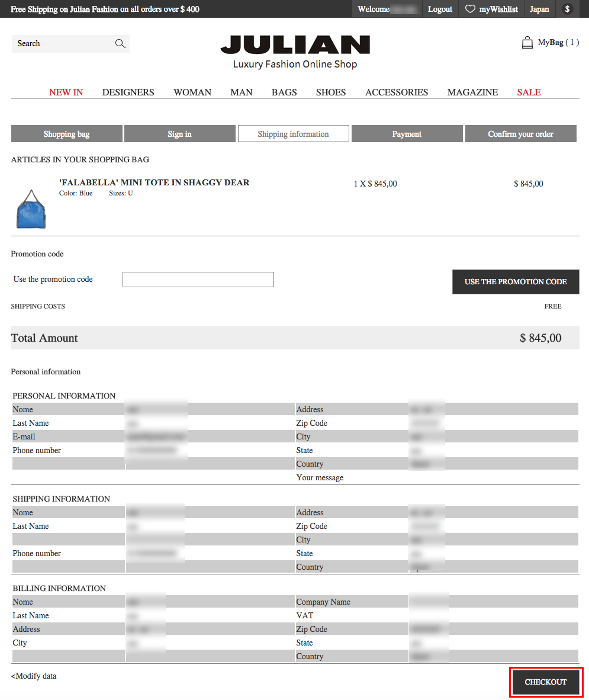Go to Confirm your order step

tap(521, 133)
